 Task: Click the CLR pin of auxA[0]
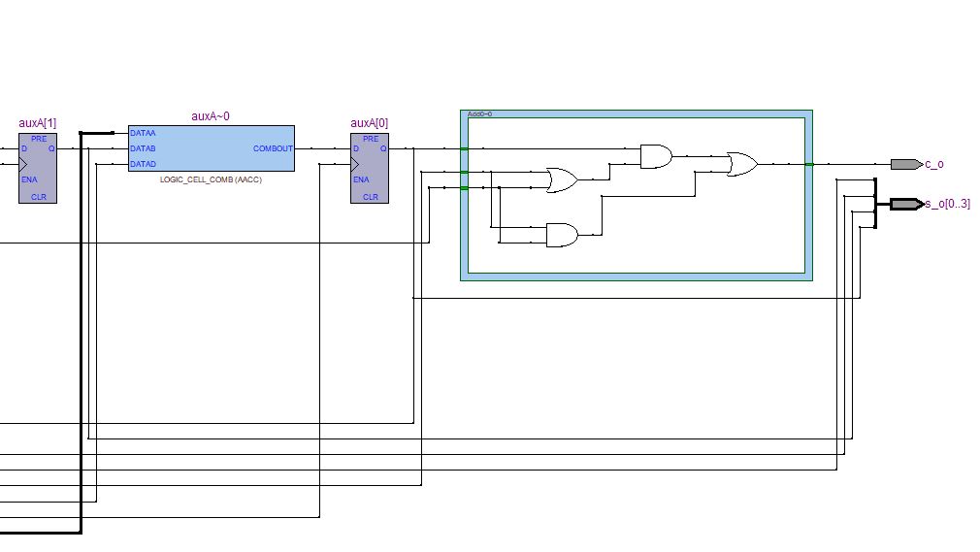click(x=370, y=196)
